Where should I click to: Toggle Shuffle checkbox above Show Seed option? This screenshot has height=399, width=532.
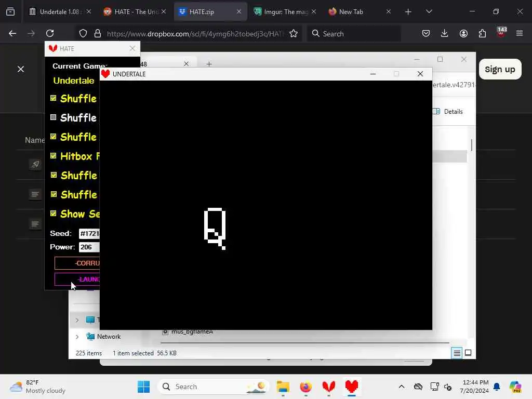click(x=54, y=194)
